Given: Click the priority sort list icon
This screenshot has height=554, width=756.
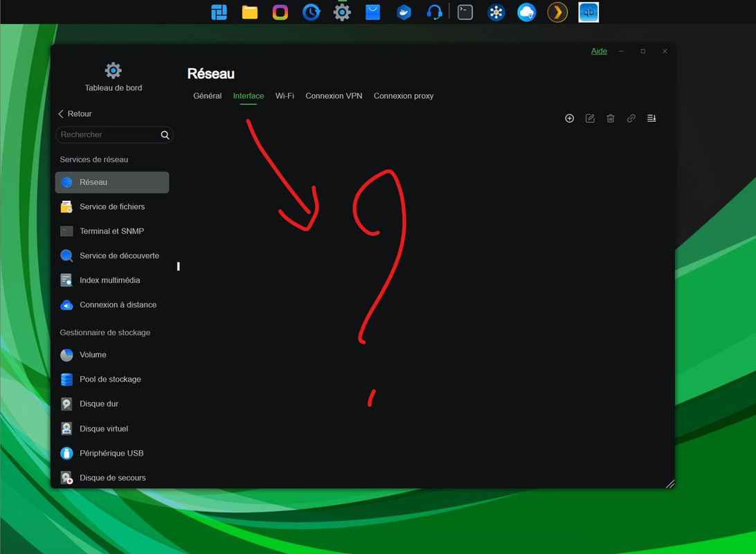Looking at the screenshot, I should (x=651, y=118).
